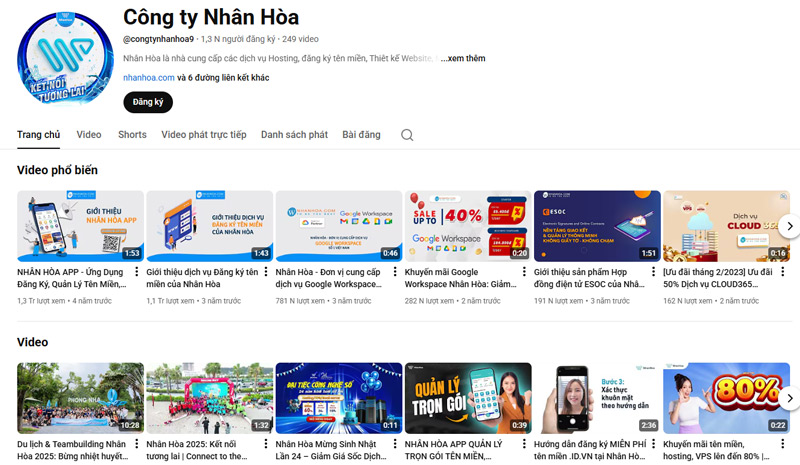800x465 pixels.
Task: Click the Video phổ biến section heading
Action: 57,171
